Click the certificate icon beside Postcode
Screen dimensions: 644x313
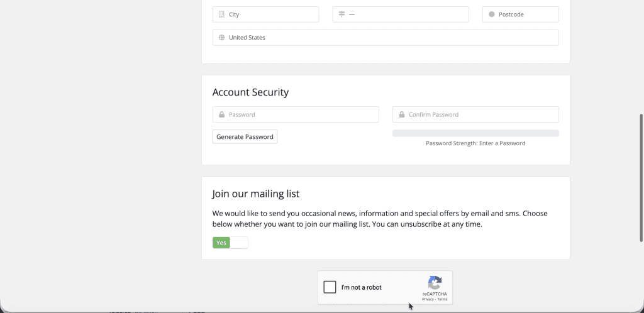click(492, 14)
